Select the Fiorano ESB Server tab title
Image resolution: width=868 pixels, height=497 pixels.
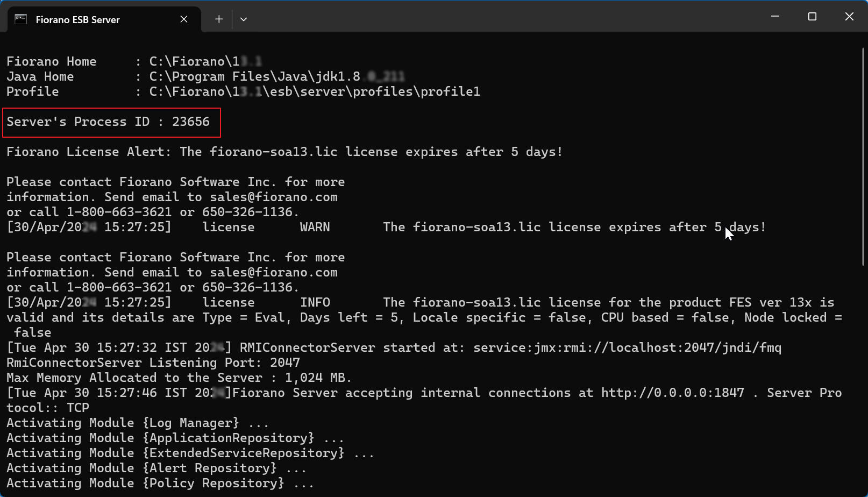77,20
